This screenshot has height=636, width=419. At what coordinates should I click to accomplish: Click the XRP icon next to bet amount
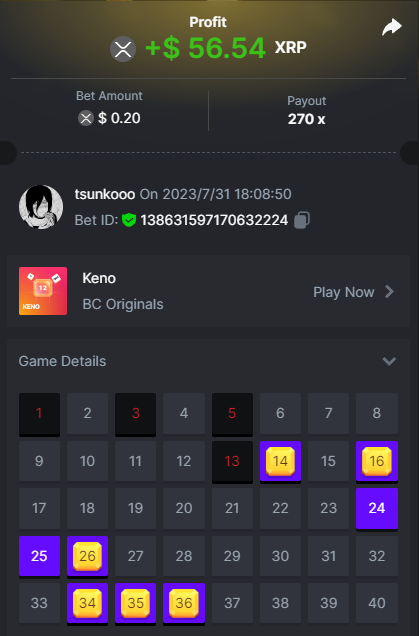coord(86,118)
